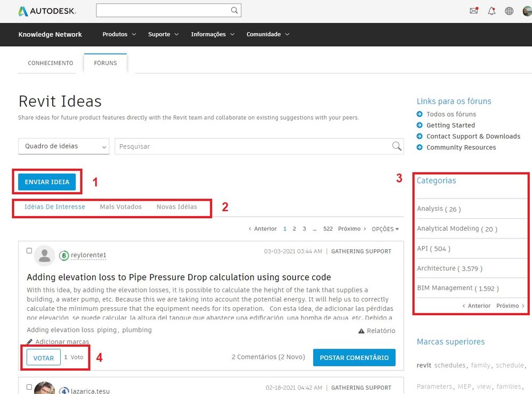Click the magnifier in Pesquisar field
532x394 pixels.
[397, 146]
